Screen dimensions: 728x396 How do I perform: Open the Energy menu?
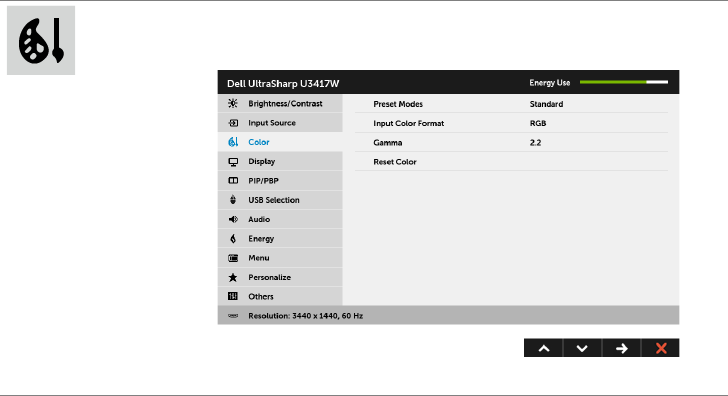(x=280, y=239)
